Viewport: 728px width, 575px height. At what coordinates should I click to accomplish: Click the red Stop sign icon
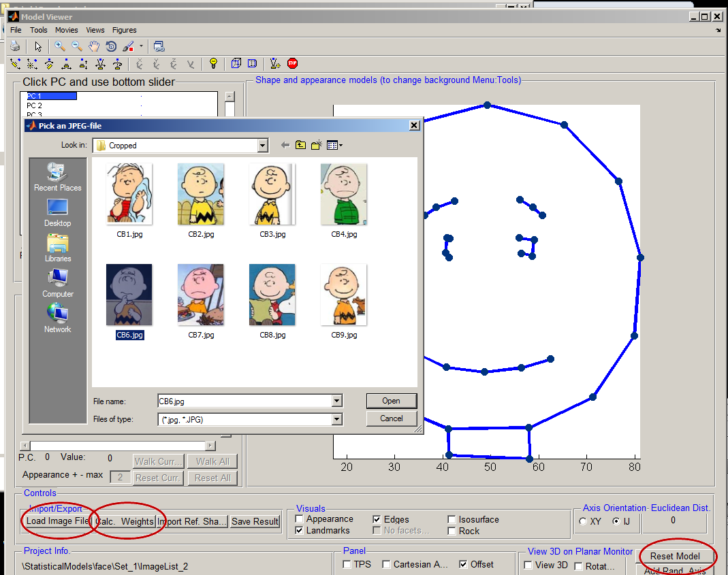tap(293, 63)
